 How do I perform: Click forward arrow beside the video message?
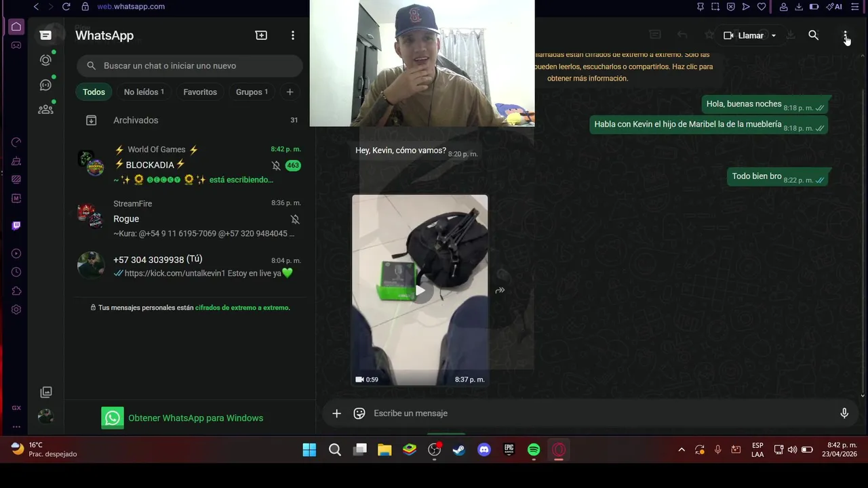click(x=500, y=290)
